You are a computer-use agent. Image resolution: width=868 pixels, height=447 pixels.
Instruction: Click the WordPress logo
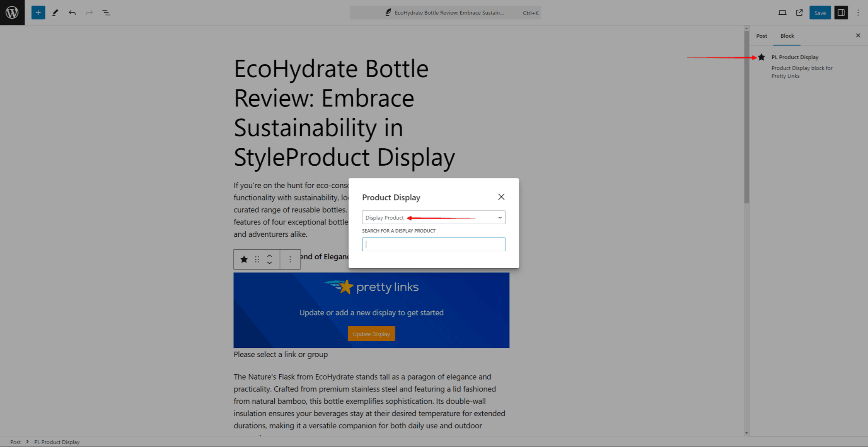[12, 12]
